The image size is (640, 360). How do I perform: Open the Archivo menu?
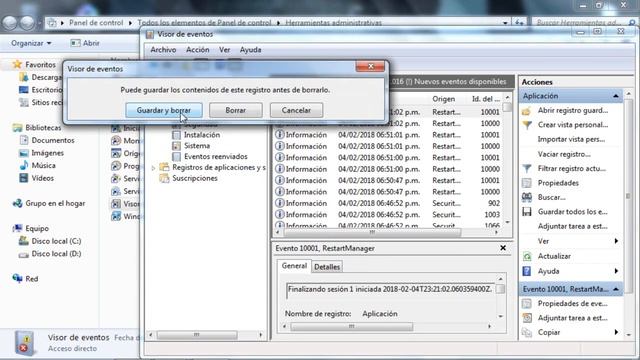pos(163,50)
